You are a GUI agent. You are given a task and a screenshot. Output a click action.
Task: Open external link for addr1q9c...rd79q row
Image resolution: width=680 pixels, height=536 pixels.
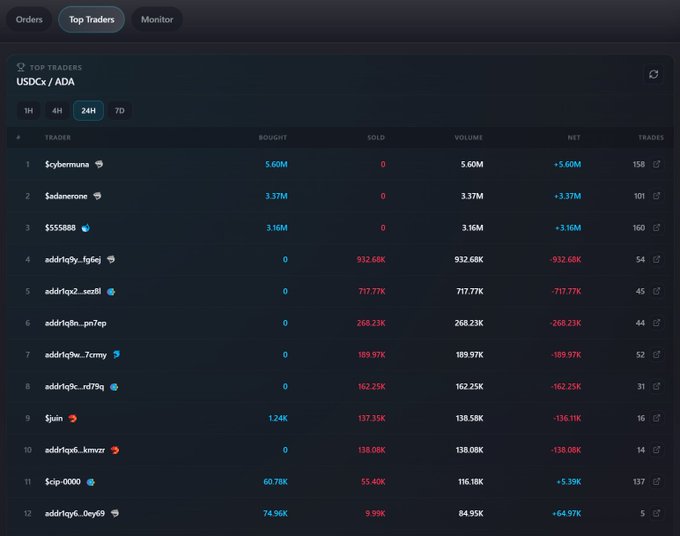click(657, 386)
